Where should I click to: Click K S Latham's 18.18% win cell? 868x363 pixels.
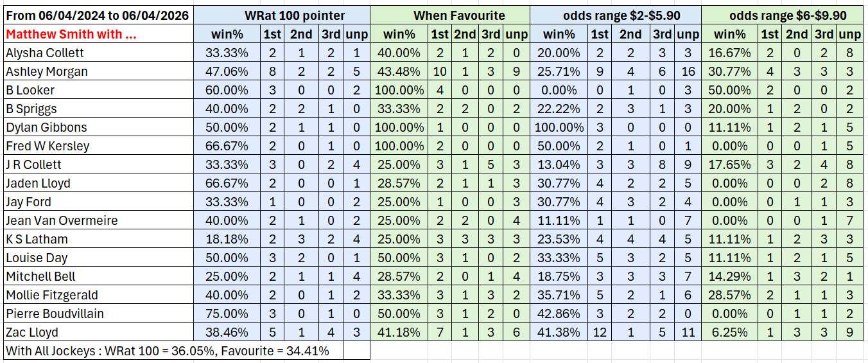coord(227,239)
